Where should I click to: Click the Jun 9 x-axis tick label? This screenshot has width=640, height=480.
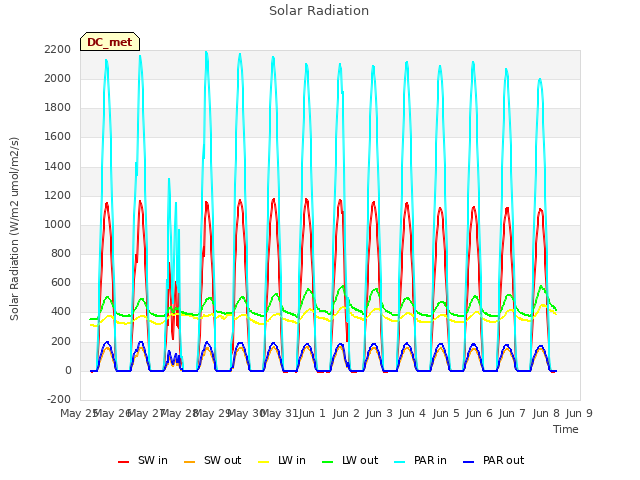(x=579, y=413)
